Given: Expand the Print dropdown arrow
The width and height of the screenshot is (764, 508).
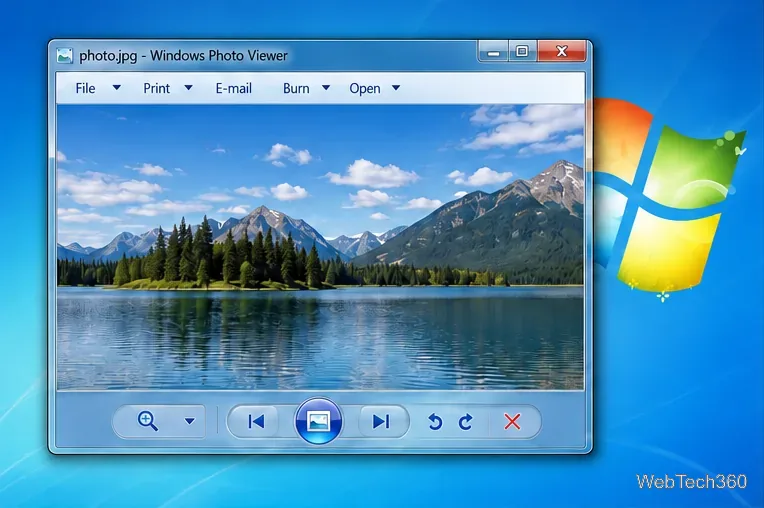Looking at the screenshot, I should [188, 88].
